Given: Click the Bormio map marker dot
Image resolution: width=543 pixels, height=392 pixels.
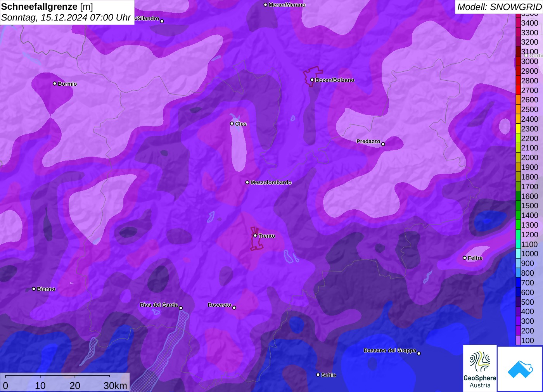Looking at the screenshot, I should tap(55, 83).
